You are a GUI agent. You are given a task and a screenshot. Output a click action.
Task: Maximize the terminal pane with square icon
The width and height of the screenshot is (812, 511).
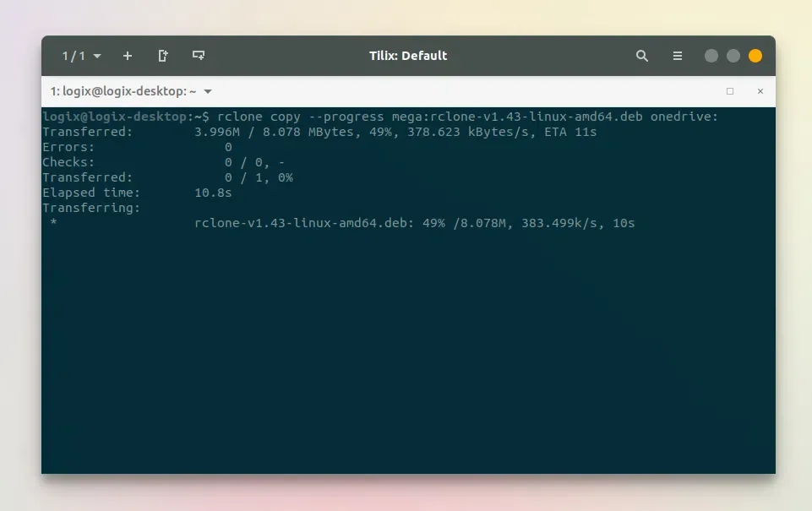(x=730, y=91)
